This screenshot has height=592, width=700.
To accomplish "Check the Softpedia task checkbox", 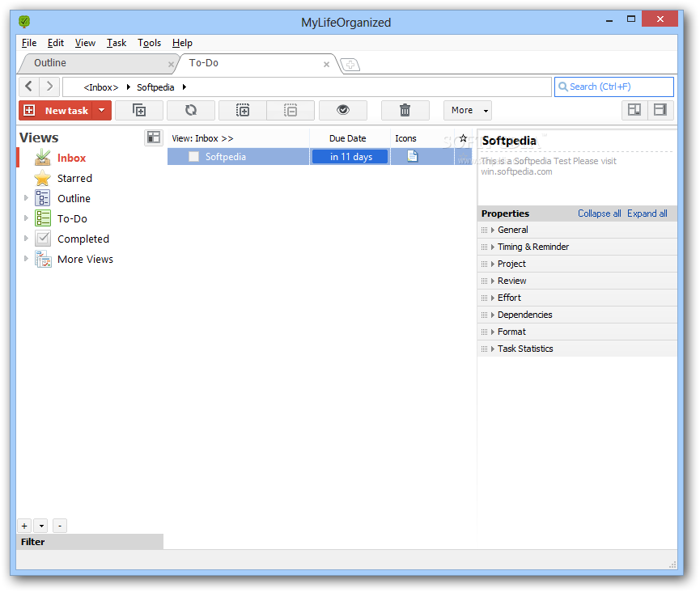I will pyautogui.click(x=193, y=157).
